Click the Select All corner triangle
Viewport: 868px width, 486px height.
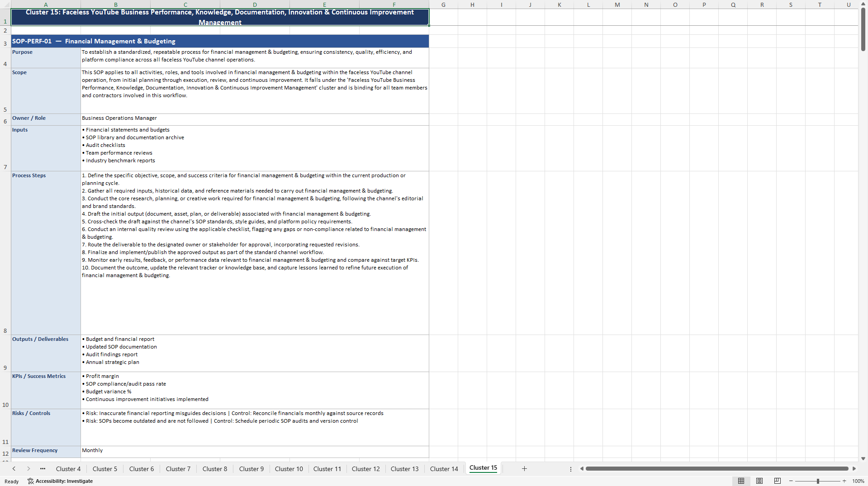[5, 5]
